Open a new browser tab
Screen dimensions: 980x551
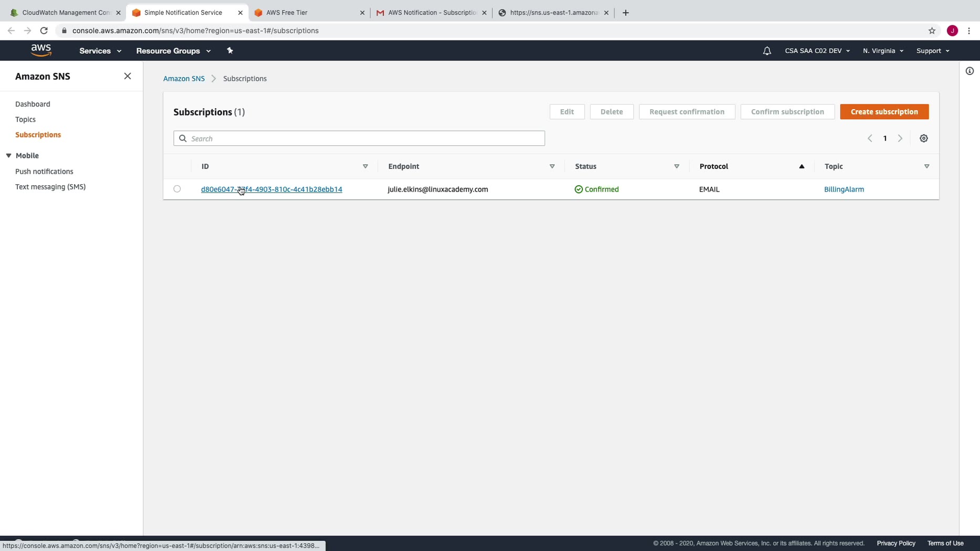coord(625,13)
